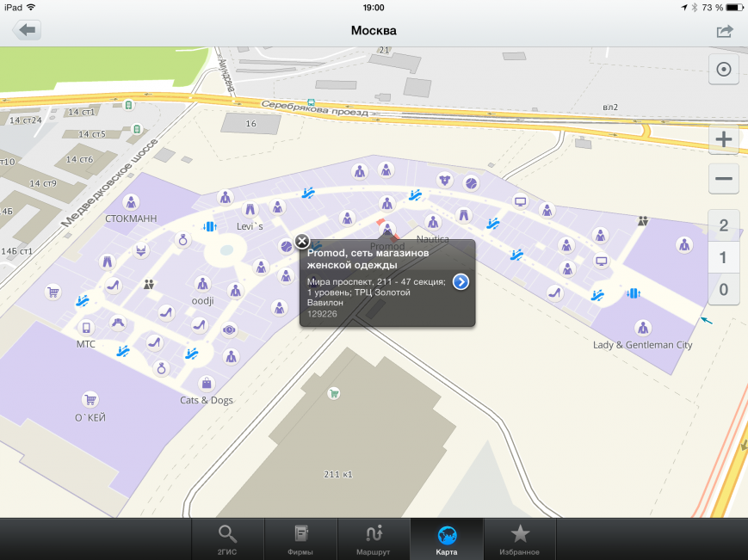Tap the Levi`s jeans icon
Image resolution: width=748 pixels, height=560 pixels.
point(250,209)
